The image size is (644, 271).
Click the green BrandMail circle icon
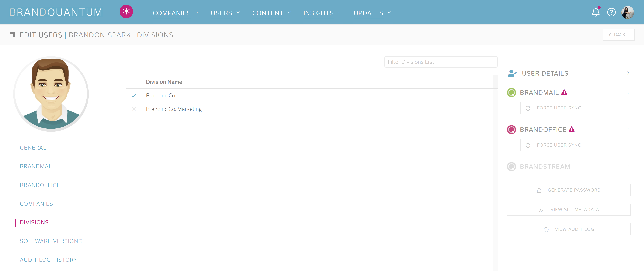coord(511,93)
